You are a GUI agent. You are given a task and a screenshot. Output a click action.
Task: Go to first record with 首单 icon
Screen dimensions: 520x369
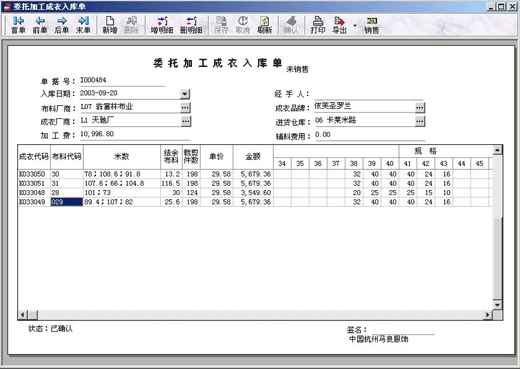18,25
